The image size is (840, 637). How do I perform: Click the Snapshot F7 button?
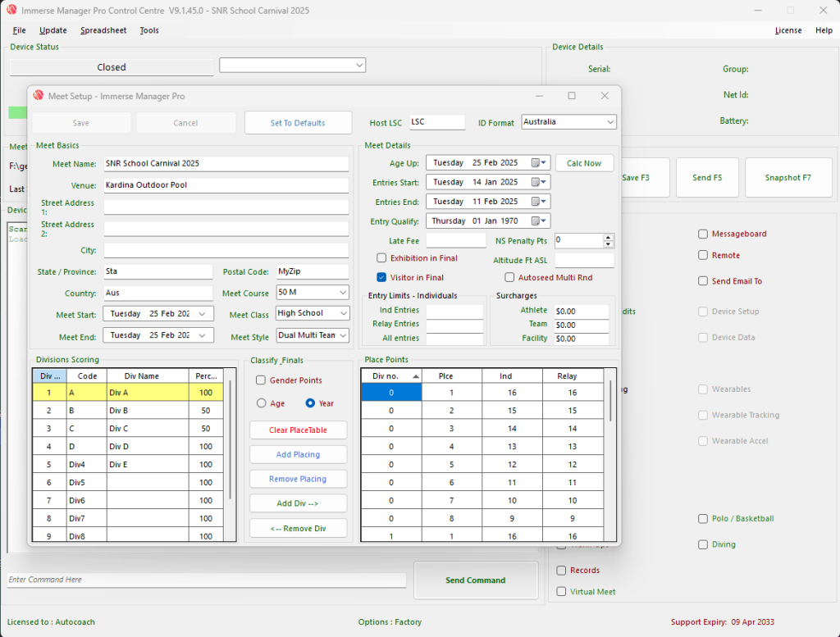(788, 178)
